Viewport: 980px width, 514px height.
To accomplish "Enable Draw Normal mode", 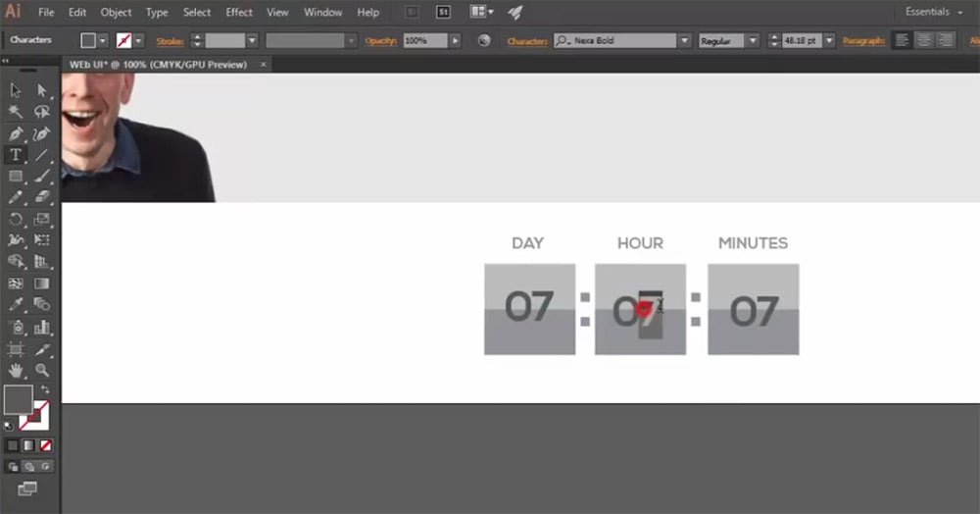I will pos(13,467).
